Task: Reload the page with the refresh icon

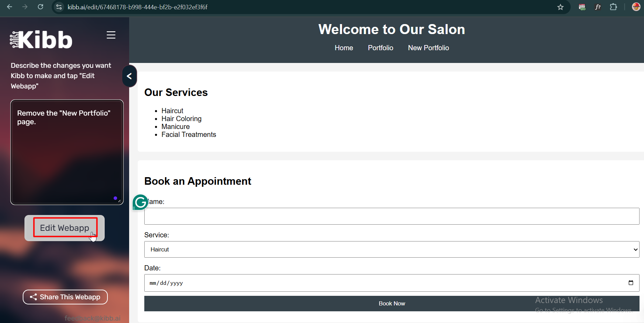Action: tap(40, 7)
